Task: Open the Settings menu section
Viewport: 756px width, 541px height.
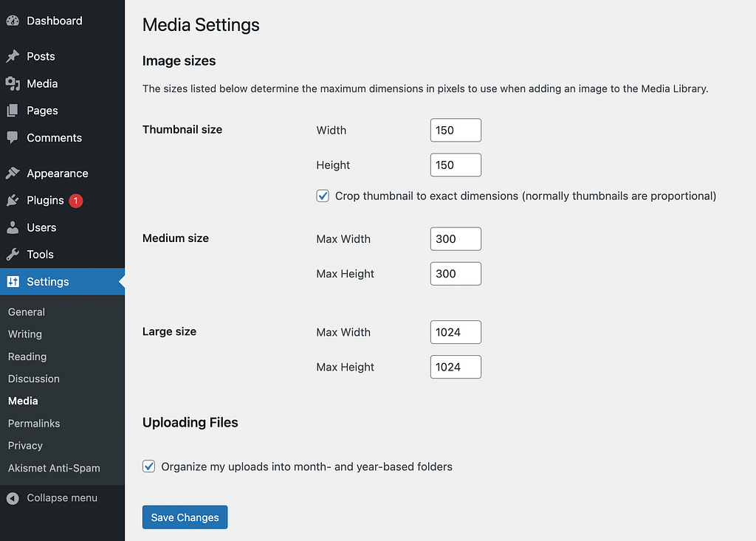Action: [x=47, y=281]
